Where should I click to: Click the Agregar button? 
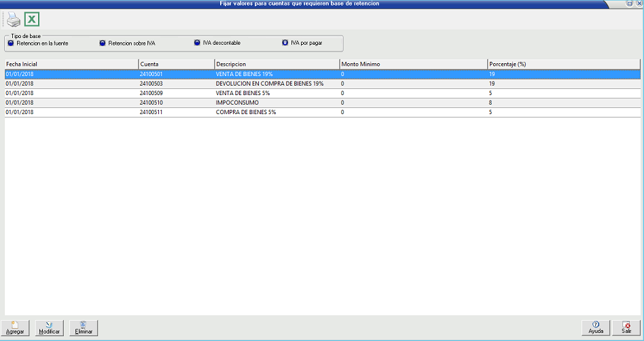[15, 328]
